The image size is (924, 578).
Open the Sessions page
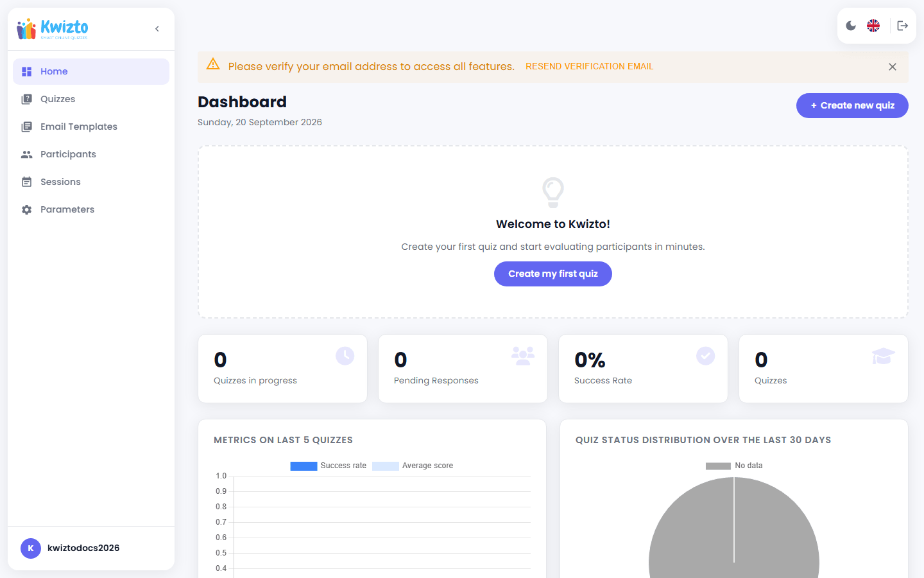tap(91, 182)
